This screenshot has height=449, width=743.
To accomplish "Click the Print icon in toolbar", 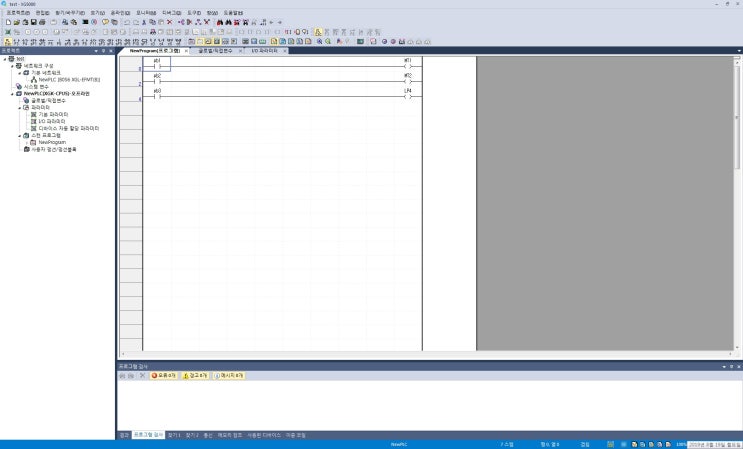I will point(42,21).
